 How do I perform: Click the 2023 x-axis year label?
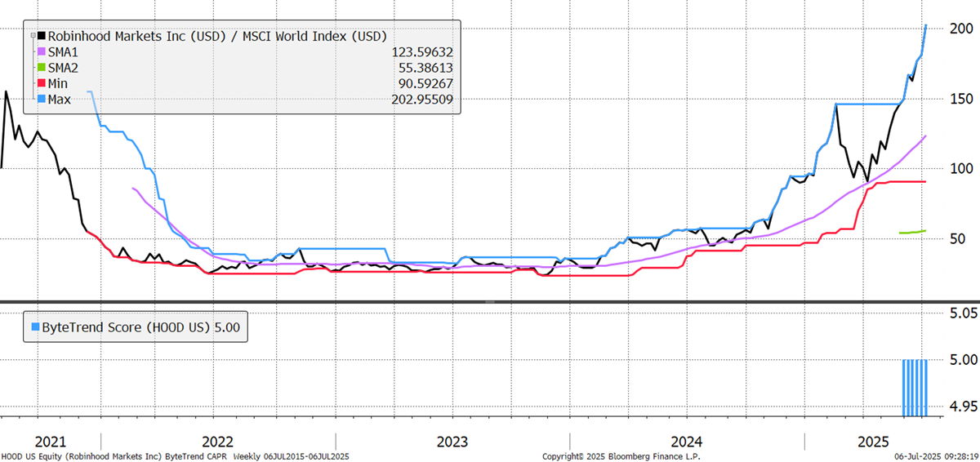[x=452, y=441]
